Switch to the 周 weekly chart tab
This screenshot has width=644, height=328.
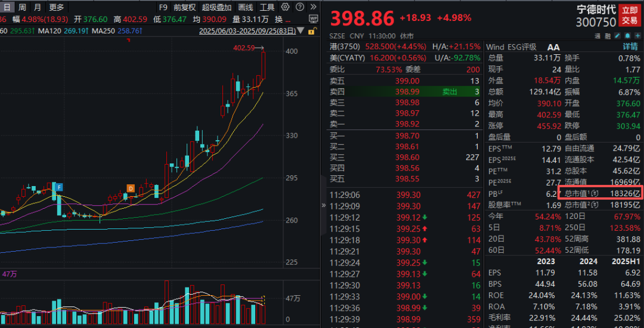pos(22,7)
